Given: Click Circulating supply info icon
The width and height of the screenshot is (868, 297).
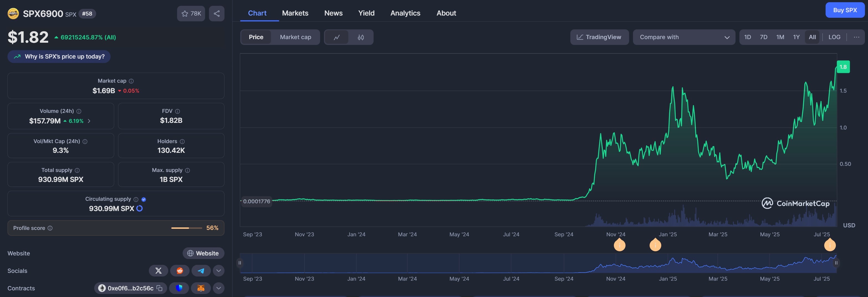Looking at the screenshot, I should [x=136, y=200].
